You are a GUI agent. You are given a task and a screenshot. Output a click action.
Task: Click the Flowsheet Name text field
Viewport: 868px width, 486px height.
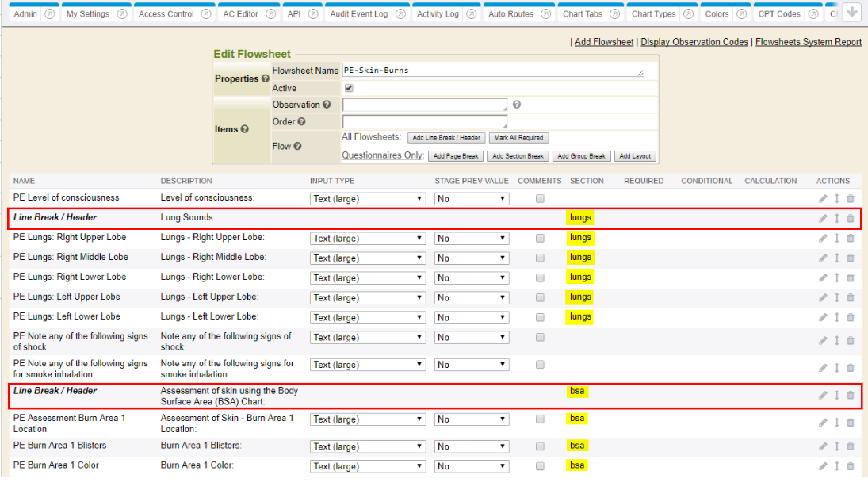point(492,71)
